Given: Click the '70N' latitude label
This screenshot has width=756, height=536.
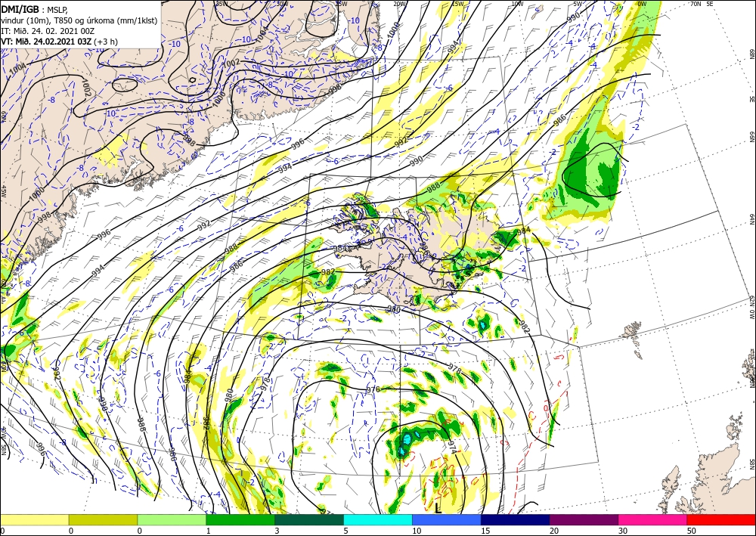Looking at the screenshot, I should (x=696, y=3).
